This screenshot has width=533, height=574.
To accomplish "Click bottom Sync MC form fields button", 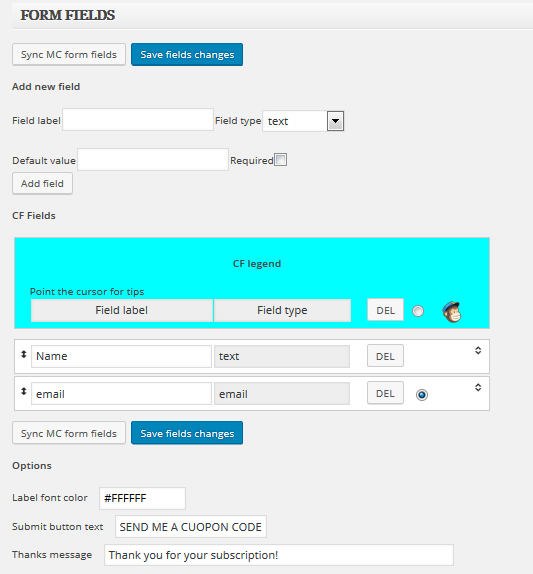I will coord(69,433).
